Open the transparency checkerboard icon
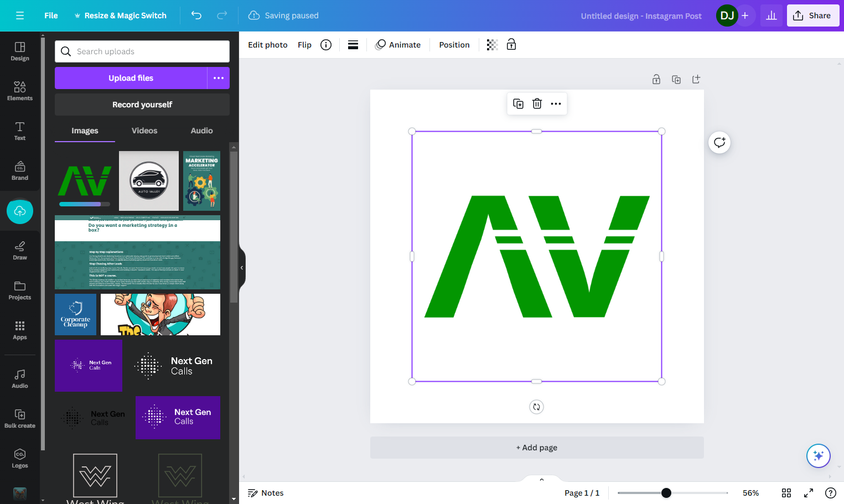The width and height of the screenshot is (844, 504). click(492, 45)
